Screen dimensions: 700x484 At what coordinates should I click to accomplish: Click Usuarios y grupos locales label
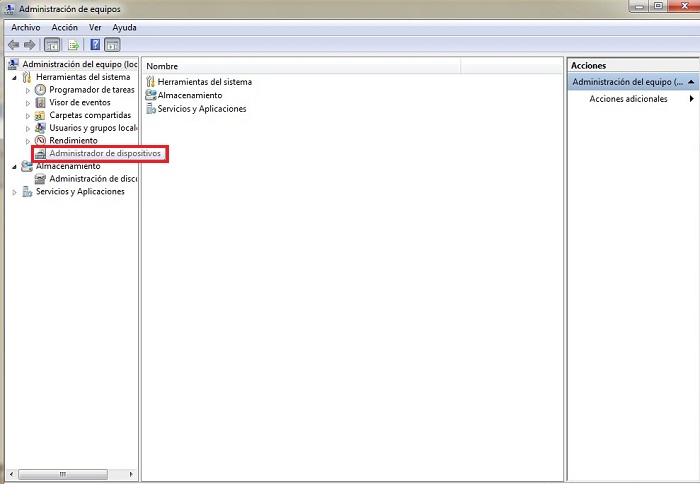pos(93,128)
